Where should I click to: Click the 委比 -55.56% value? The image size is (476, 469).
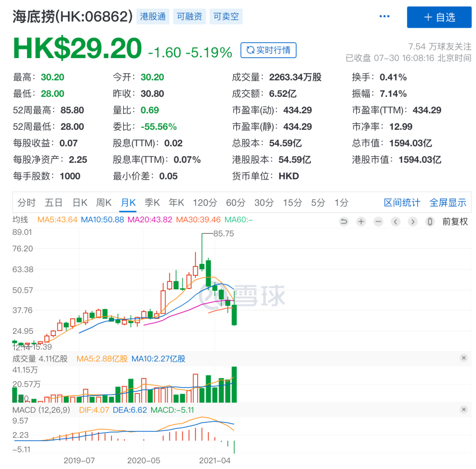pos(159,126)
